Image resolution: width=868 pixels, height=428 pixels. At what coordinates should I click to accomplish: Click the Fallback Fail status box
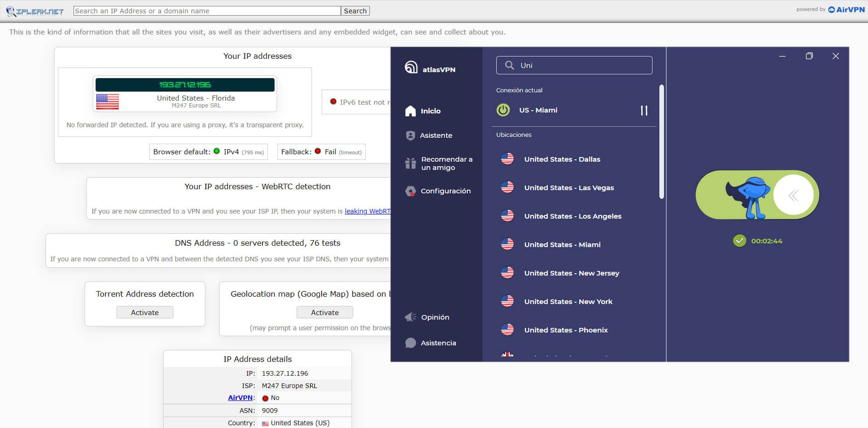pyautogui.click(x=322, y=152)
